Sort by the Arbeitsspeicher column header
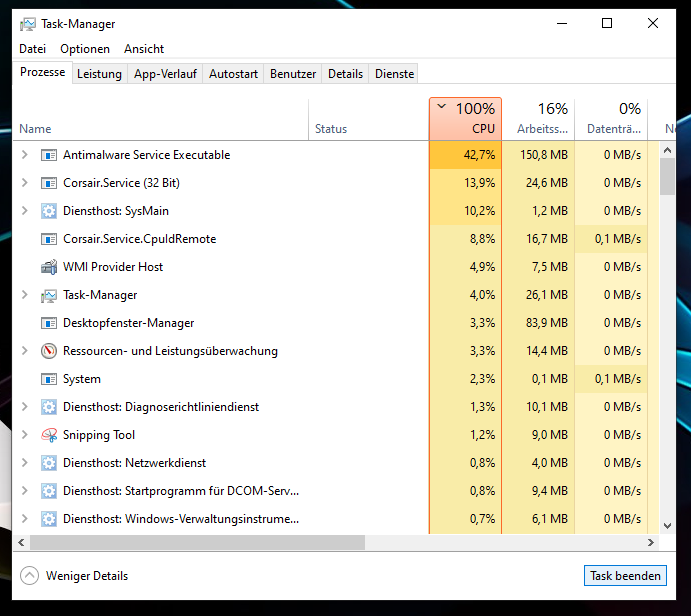Viewport: 691px width, 616px height. coord(539,119)
